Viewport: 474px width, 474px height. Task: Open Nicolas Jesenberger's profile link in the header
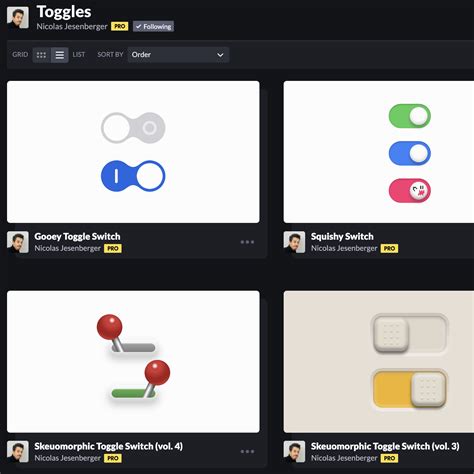click(x=72, y=26)
